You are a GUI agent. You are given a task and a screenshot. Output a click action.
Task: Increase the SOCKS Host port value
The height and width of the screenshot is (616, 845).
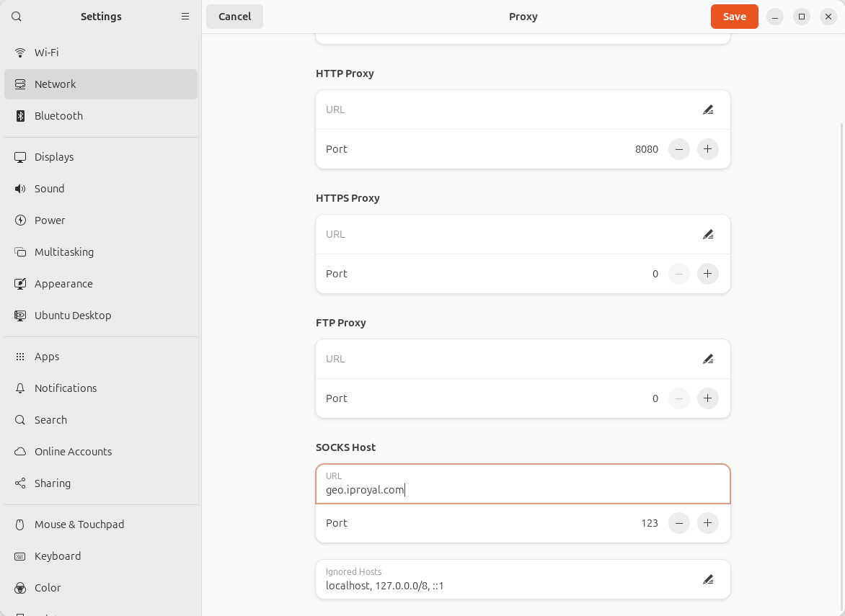coord(707,523)
